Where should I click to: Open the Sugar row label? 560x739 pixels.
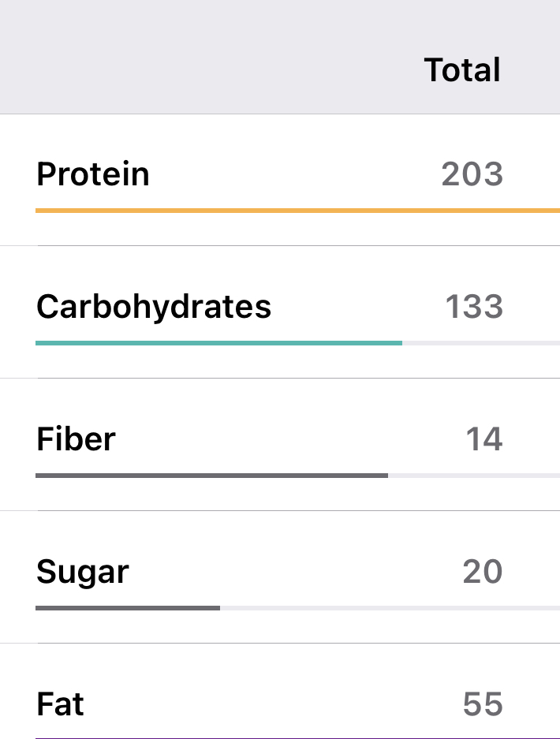click(x=83, y=572)
